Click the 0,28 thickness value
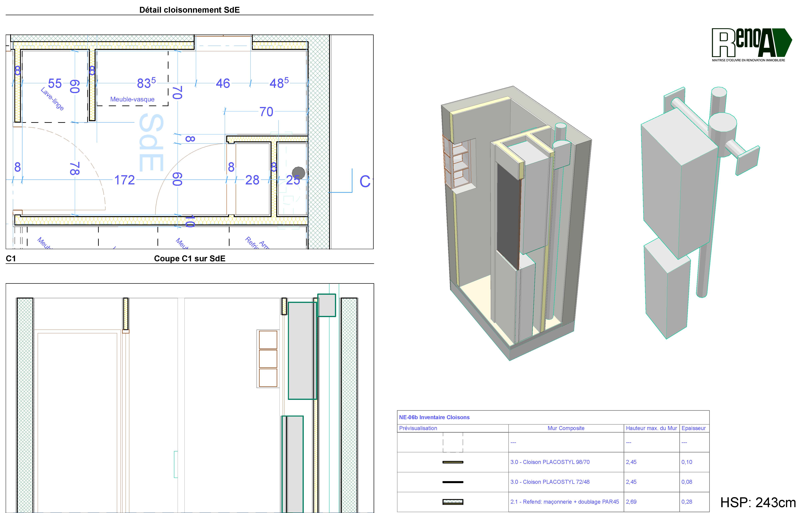 click(687, 502)
